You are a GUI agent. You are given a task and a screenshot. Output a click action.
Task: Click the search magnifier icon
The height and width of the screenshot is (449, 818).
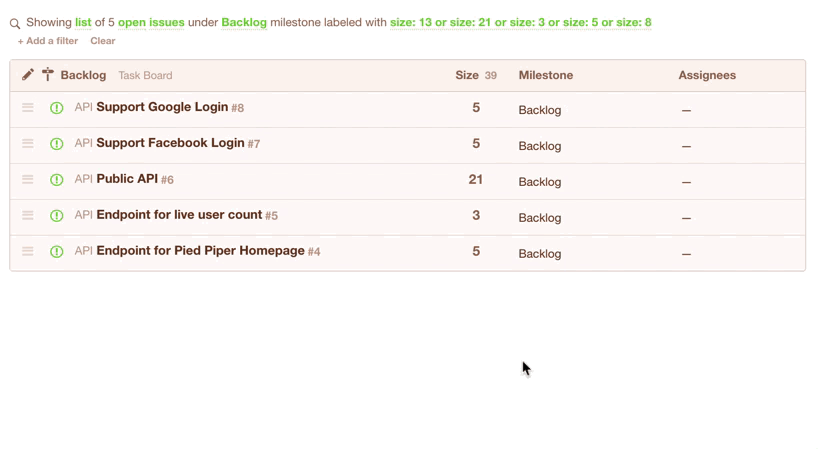point(15,23)
